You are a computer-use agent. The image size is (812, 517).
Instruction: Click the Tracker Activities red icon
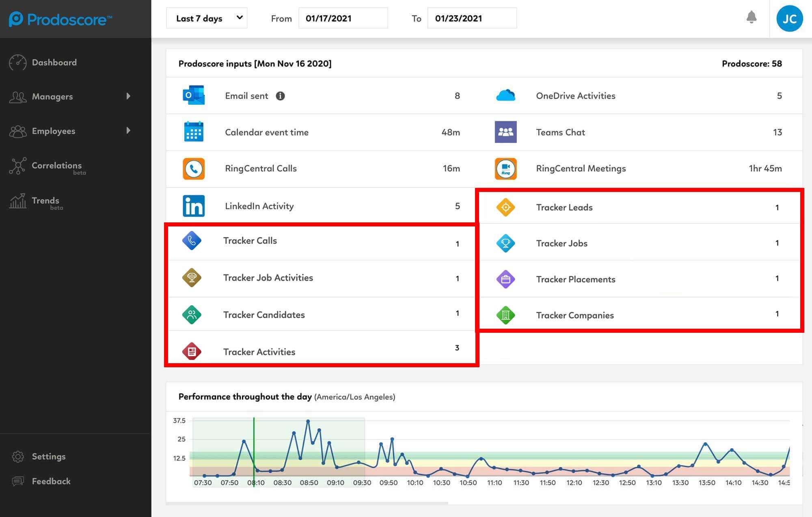click(x=192, y=351)
